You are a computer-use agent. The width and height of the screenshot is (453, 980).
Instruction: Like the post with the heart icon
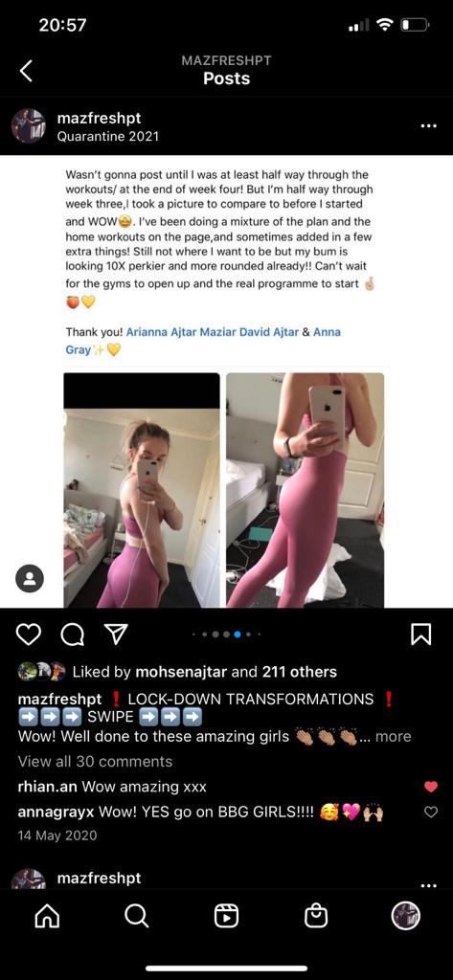[28, 635]
